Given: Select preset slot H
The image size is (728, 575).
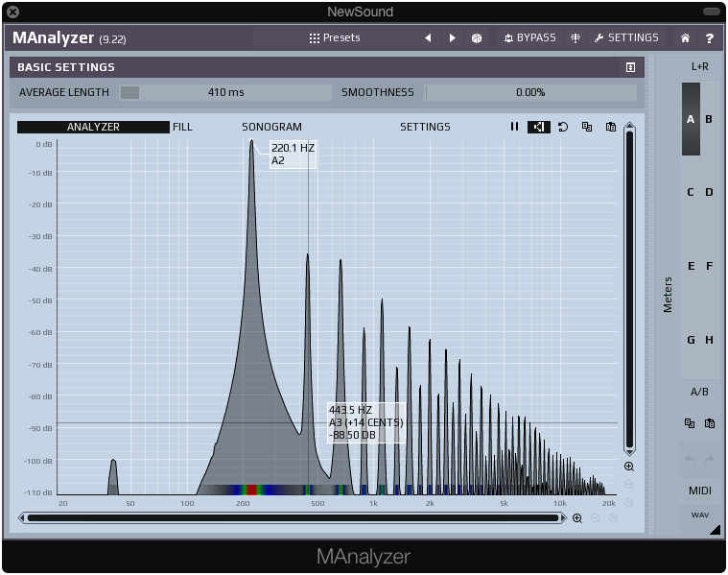Looking at the screenshot, I should click(709, 340).
